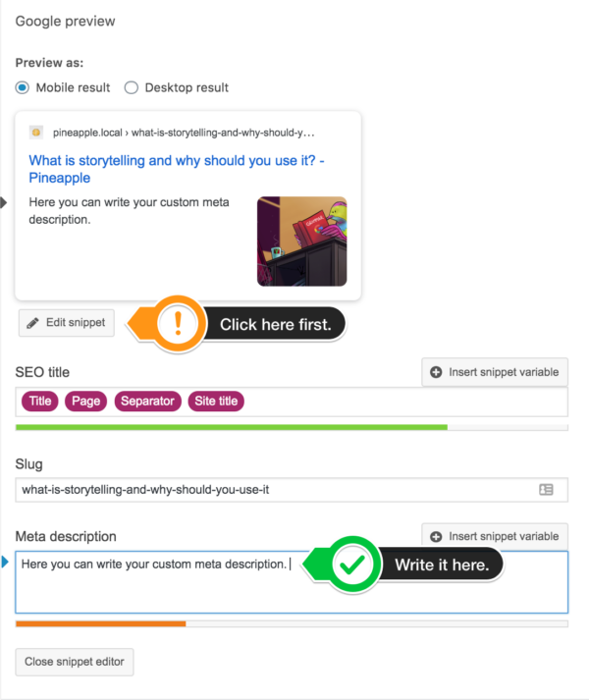The image size is (589, 700).
Task: Click the orange exclamation mark badge
Action: pyautogui.click(x=178, y=324)
